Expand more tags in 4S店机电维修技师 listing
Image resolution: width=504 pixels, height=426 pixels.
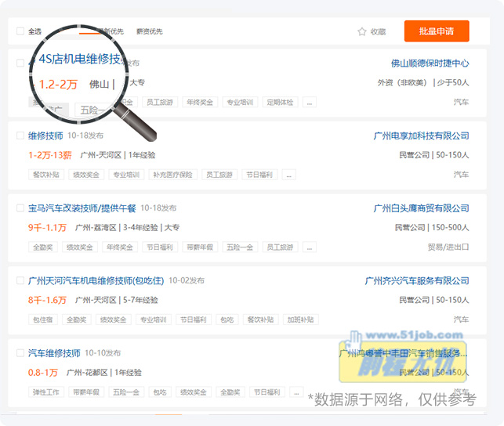[310, 103]
